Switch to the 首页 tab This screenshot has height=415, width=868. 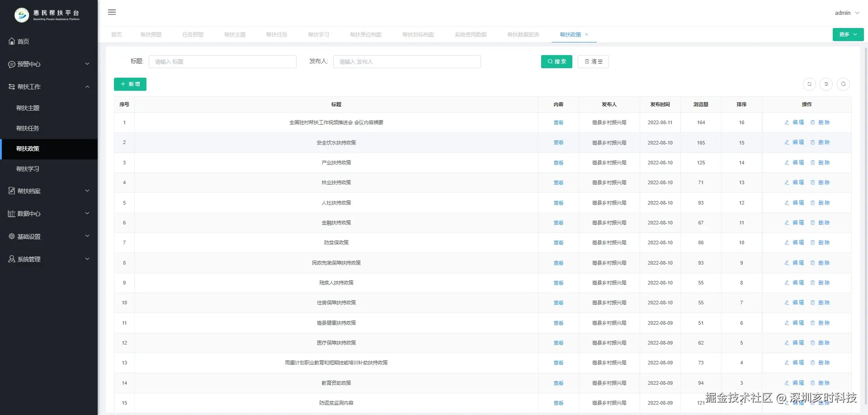117,35
